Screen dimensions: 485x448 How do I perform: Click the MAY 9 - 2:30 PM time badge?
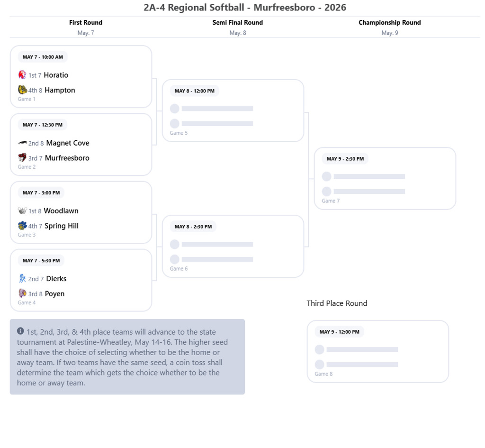coord(345,158)
